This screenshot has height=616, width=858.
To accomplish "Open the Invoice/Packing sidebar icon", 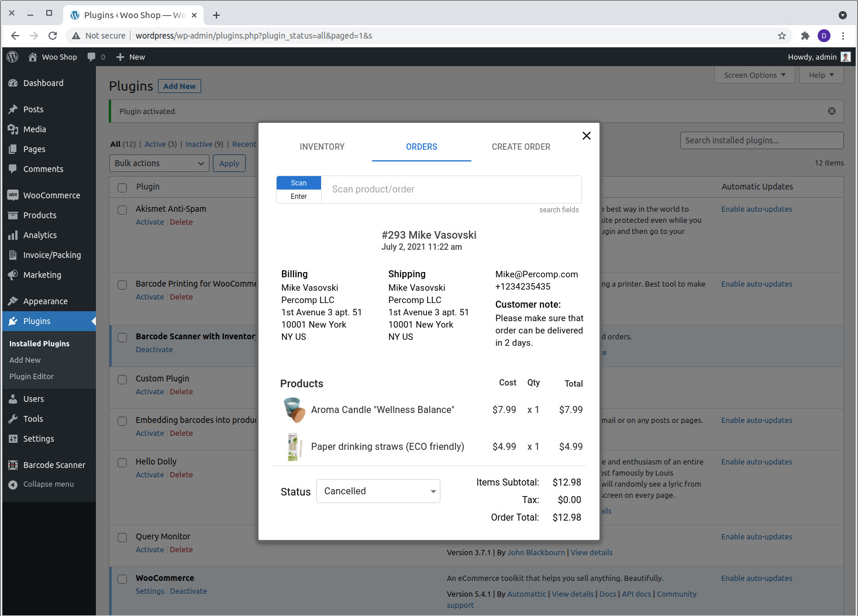I will coord(13,255).
